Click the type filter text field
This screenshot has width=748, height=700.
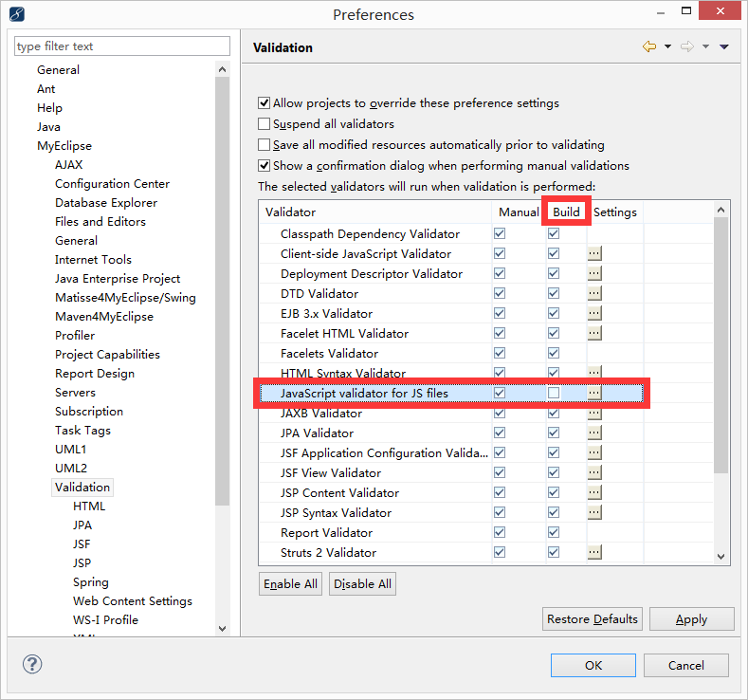[x=122, y=46]
